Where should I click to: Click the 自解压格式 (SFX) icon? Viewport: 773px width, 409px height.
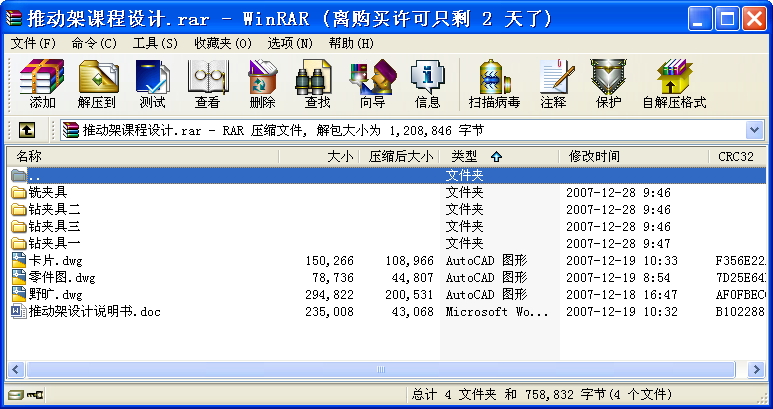673,83
